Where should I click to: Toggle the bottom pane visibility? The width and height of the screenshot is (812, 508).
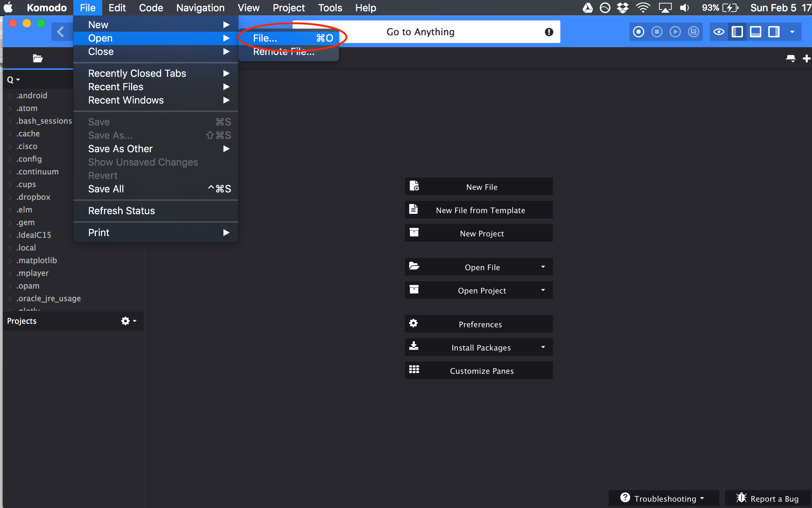pyautogui.click(x=756, y=32)
